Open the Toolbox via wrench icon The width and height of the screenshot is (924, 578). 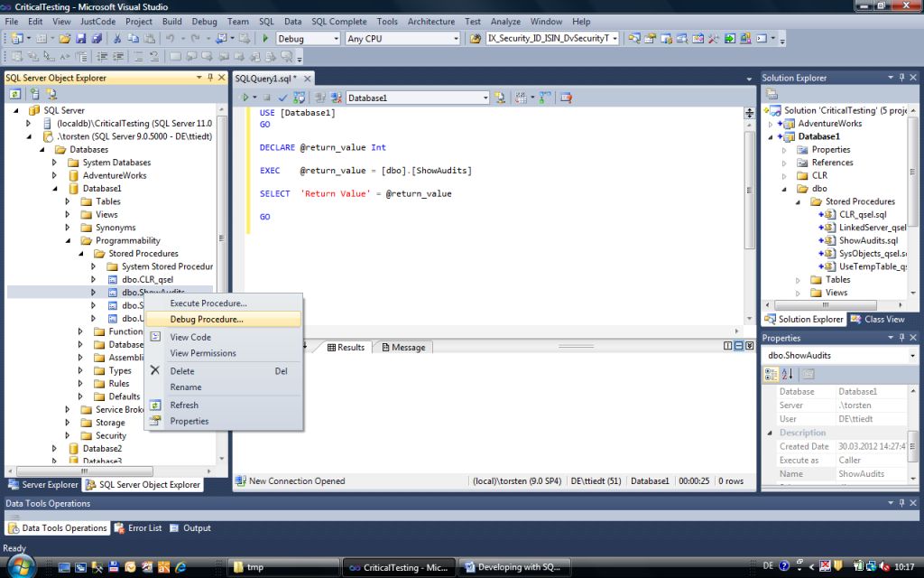coord(713,38)
